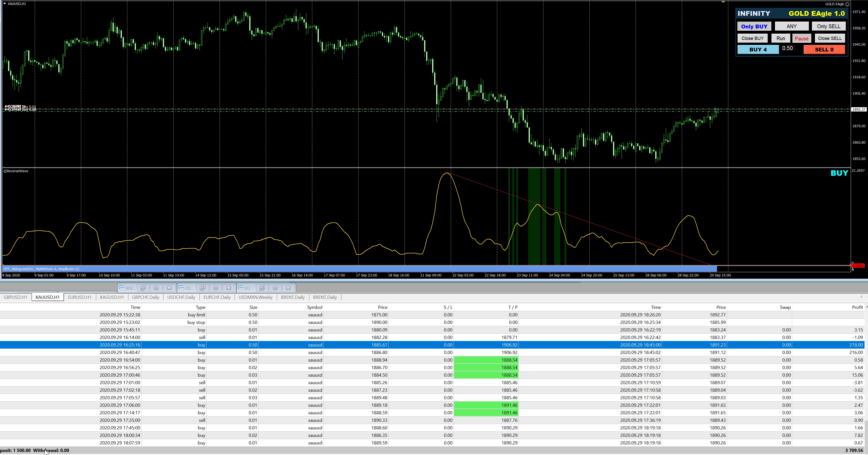Image resolution: width=868 pixels, height=455 pixels.
Task: Expand the XAUUSD,H1 chart title arrow
Action: point(5,4)
